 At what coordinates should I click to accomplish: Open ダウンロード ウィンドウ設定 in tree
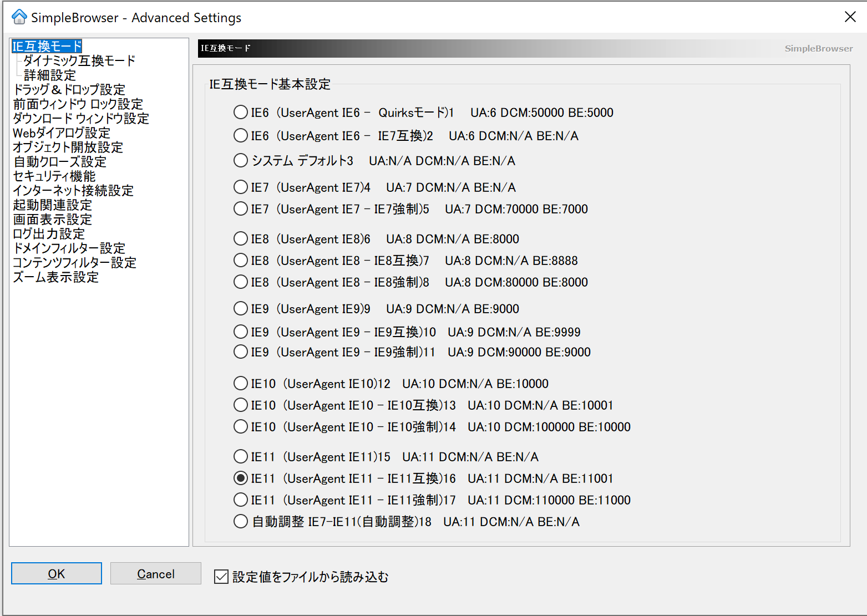tap(81, 119)
